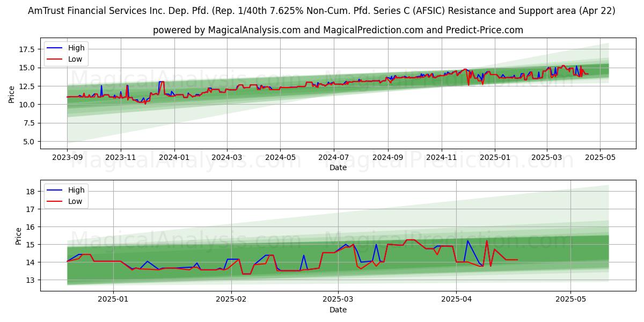This screenshot has height=322, width=644.
Task: Click the blue High line swatch in top legend
Action: [56, 48]
